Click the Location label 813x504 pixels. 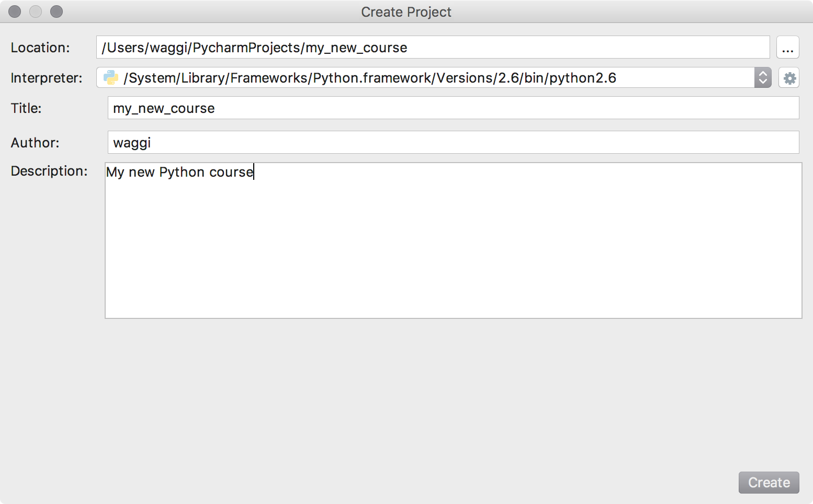tap(40, 48)
